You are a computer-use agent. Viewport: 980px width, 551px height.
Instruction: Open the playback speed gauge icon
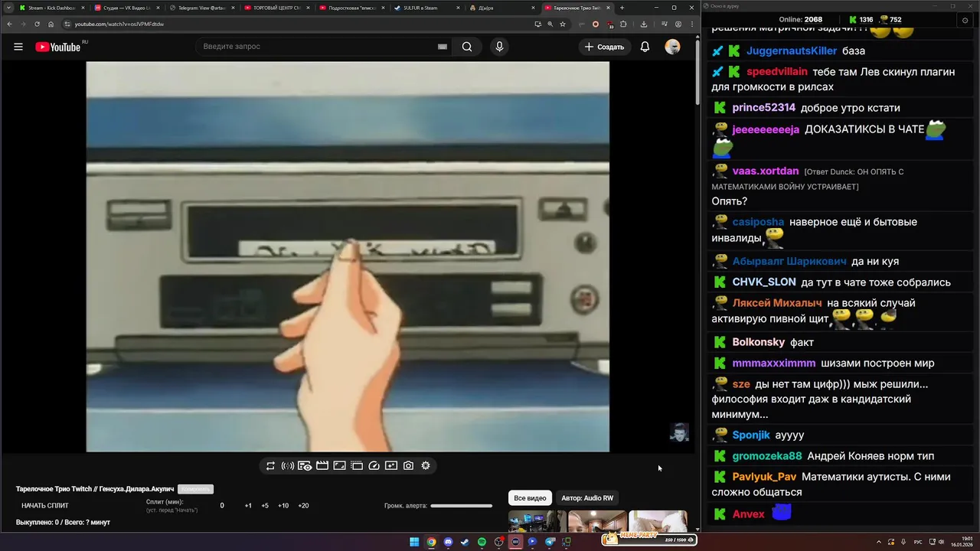click(374, 465)
